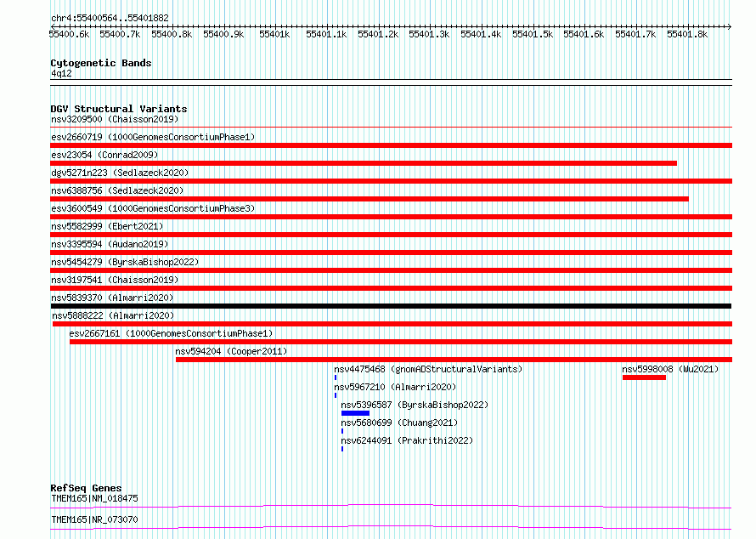Open variant esv2660719 (1000GenomesConsortiumPhase1)
This screenshot has height=539, width=756.
(153, 137)
